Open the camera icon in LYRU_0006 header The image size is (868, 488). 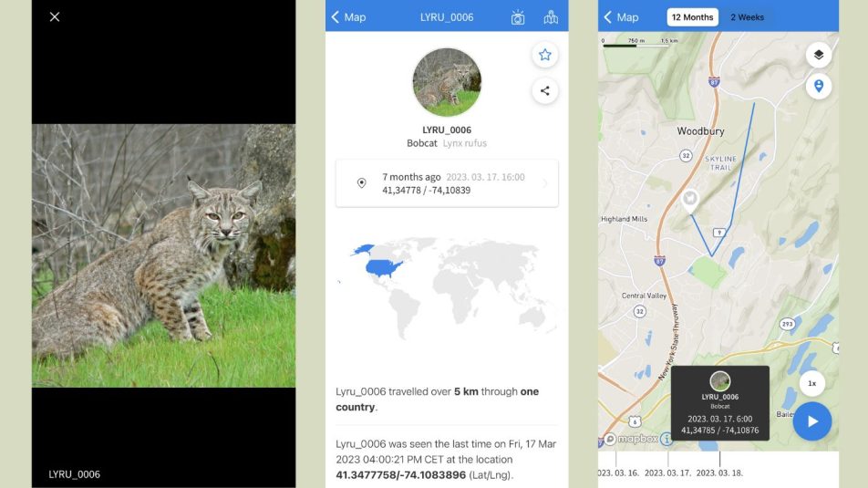pyautogui.click(x=518, y=17)
